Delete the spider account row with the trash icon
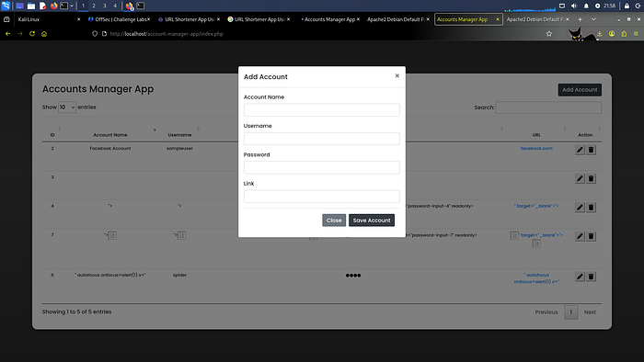Viewport: 644px width, 362px height. click(591, 277)
